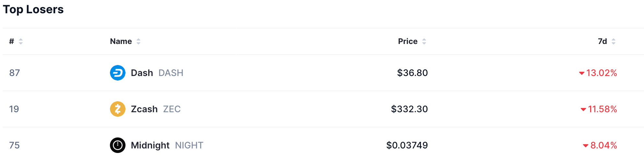Open the Zcash coin page
Viewport: 644px width, 163px height.
click(144, 109)
